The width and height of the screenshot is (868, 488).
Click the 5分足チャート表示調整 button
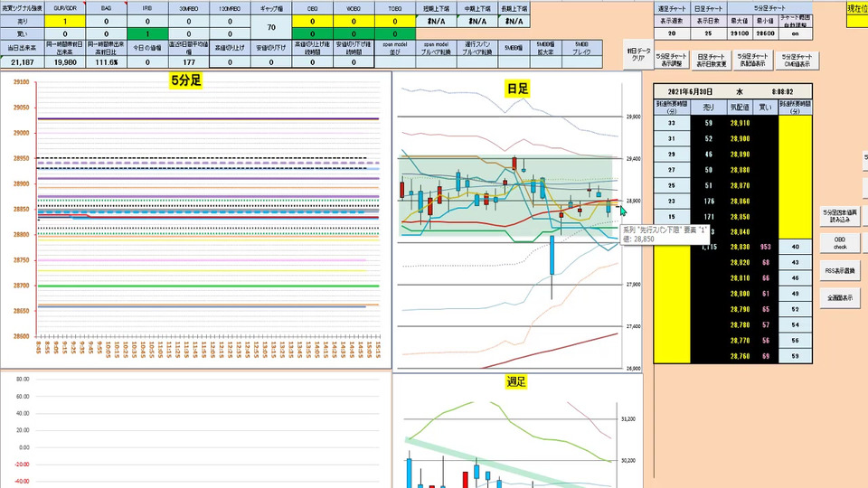click(672, 60)
